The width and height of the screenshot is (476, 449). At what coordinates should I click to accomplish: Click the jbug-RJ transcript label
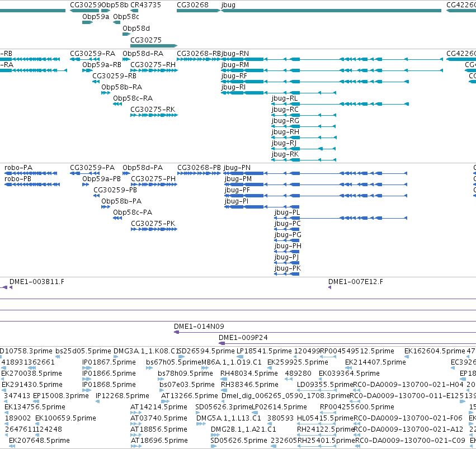tap(284, 143)
